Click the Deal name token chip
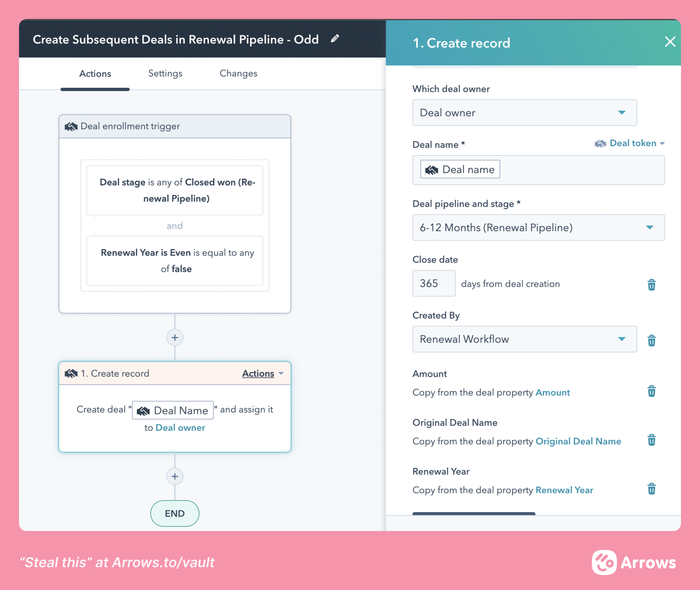Screen dimensions: 700x590 [459, 169]
